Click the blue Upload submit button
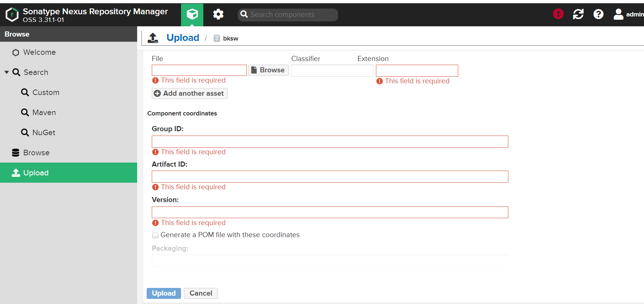 [163, 293]
